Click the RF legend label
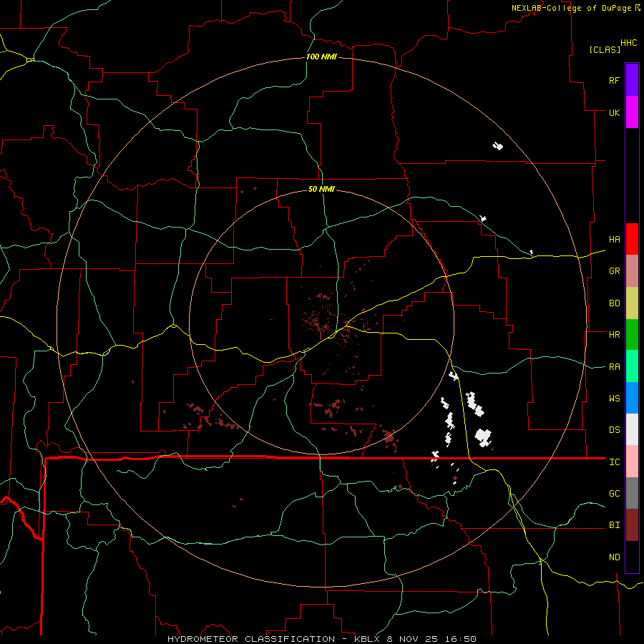The image size is (644, 644). coord(614,80)
